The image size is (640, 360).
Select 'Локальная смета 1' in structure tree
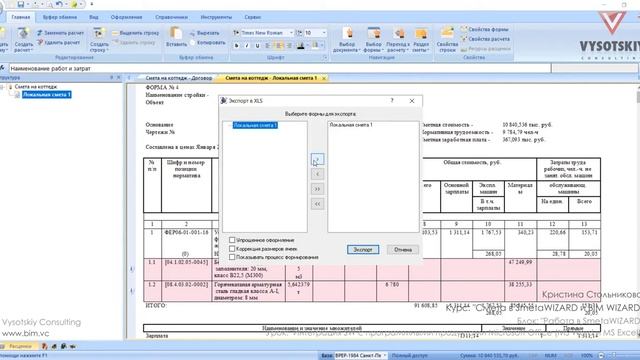[x=47, y=95]
